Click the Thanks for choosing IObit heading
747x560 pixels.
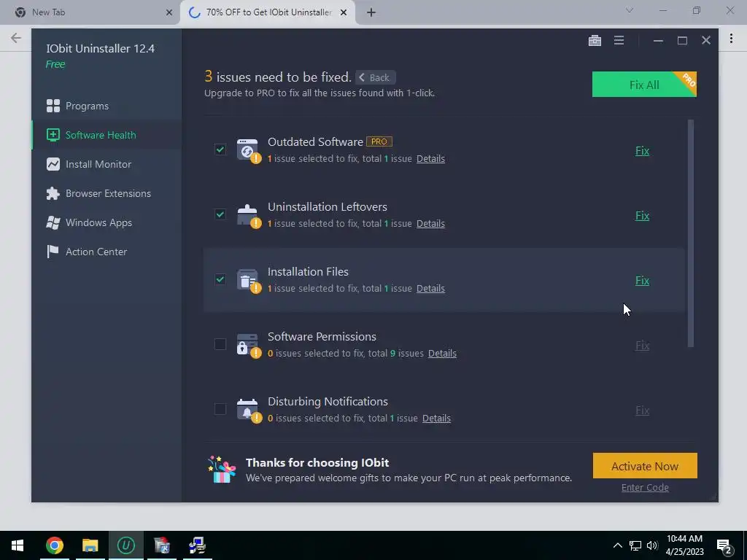click(x=317, y=462)
